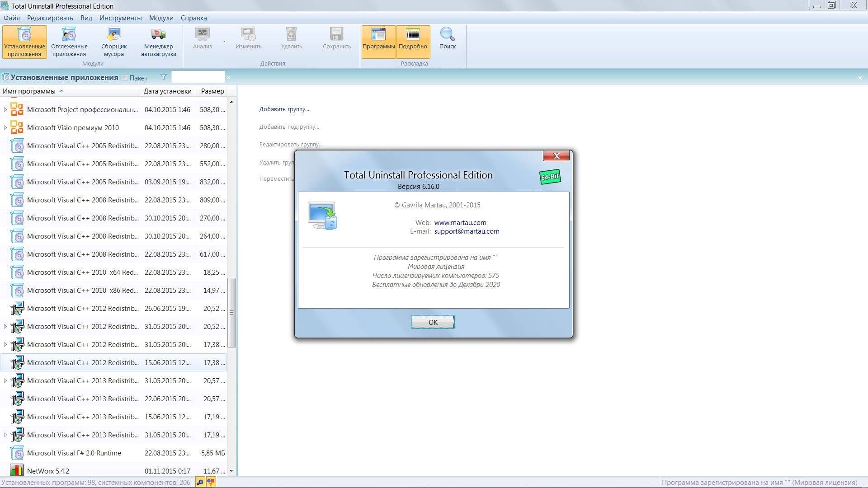Toggle the Подробно layout button

[413, 42]
